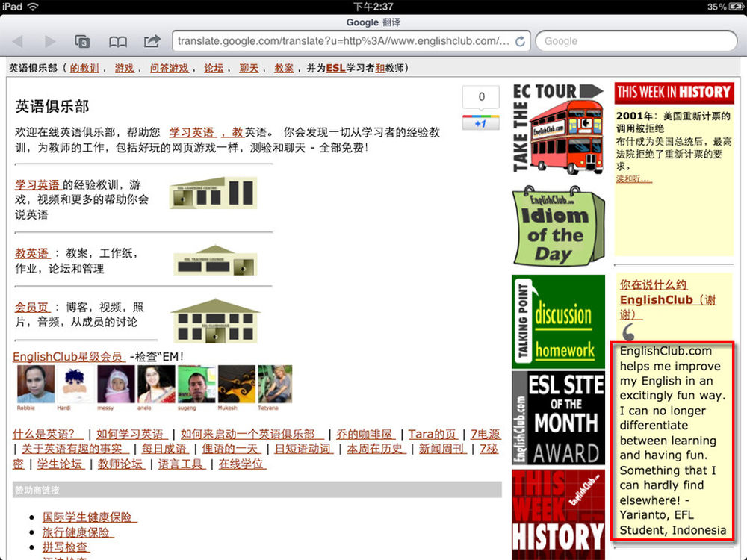This screenshot has width=747, height=560.
Task: Open the ESL Site of the Month Award banner
Action: (x=558, y=417)
